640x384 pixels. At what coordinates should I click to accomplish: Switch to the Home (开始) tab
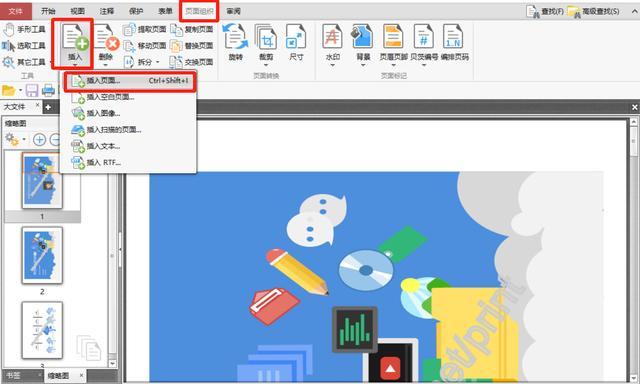point(48,11)
